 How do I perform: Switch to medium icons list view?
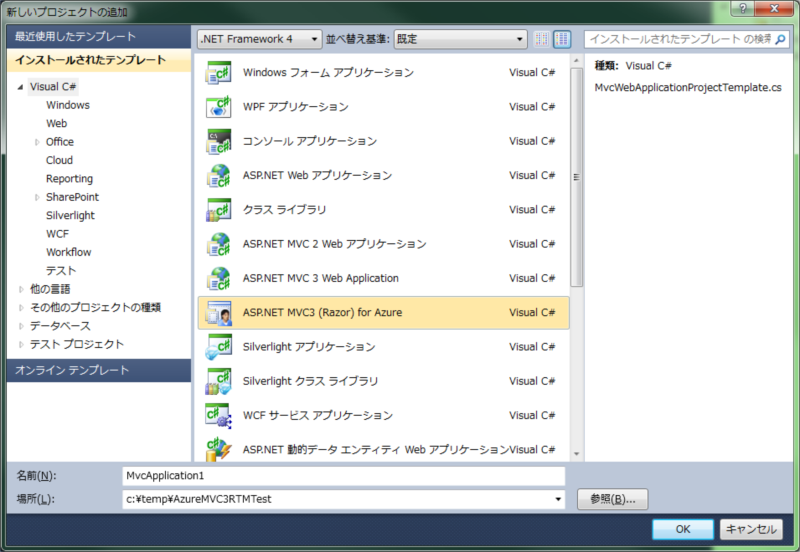coord(562,39)
